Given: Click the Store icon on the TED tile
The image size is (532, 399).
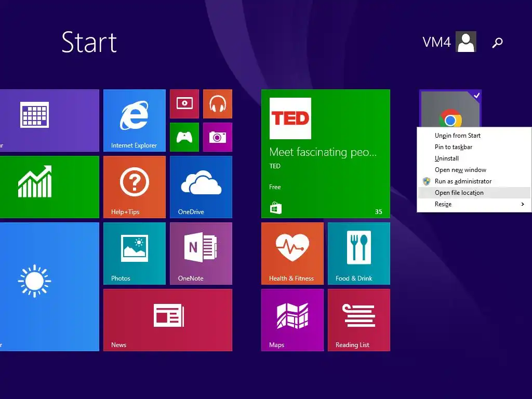Looking at the screenshot, I should pos(275,208).
